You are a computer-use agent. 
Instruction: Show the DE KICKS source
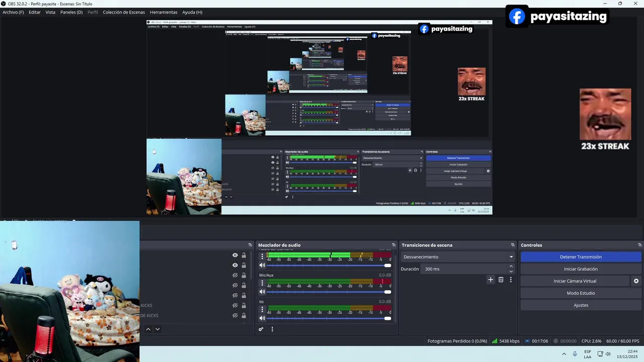[x=235, y=316]
